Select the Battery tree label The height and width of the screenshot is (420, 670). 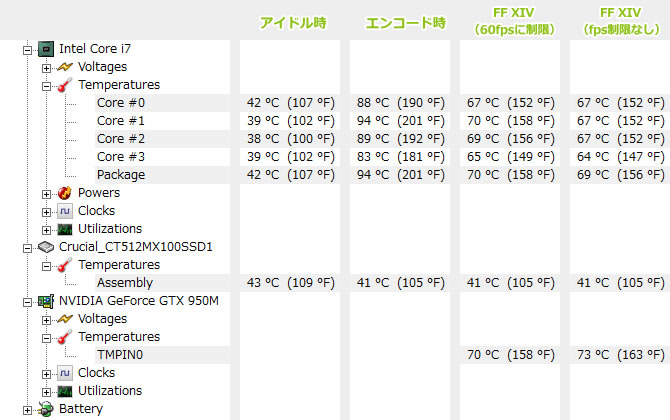(81, 409)
